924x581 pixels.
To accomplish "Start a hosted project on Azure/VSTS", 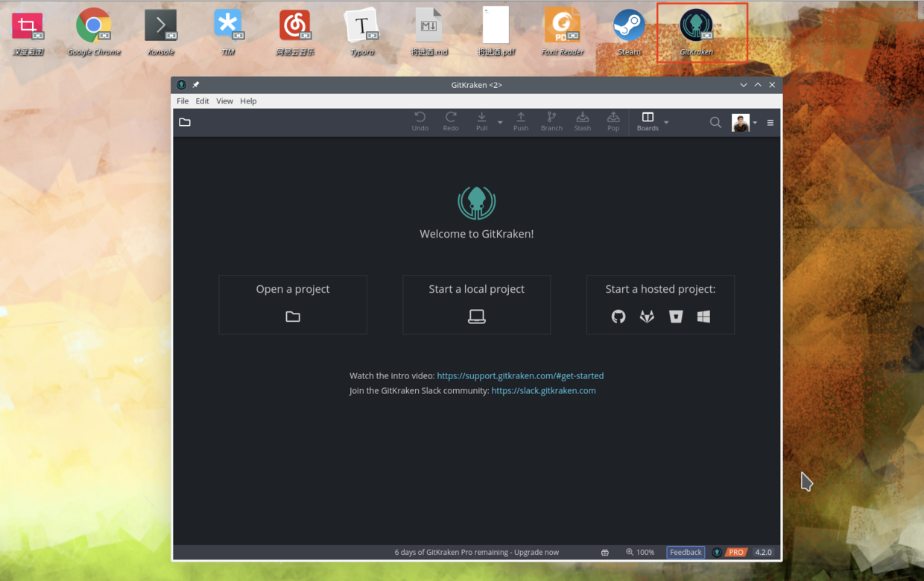I will click(x=703, y=317).
